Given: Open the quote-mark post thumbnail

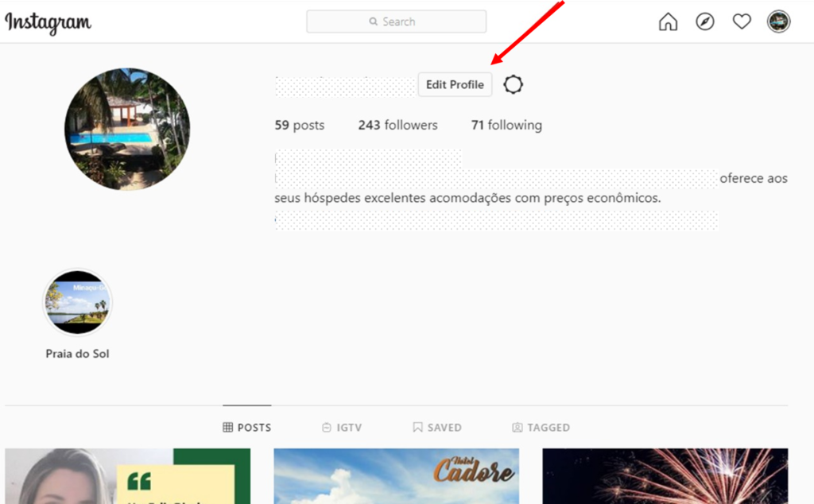Looking at the screenshot, I should (x=128, y=476).
